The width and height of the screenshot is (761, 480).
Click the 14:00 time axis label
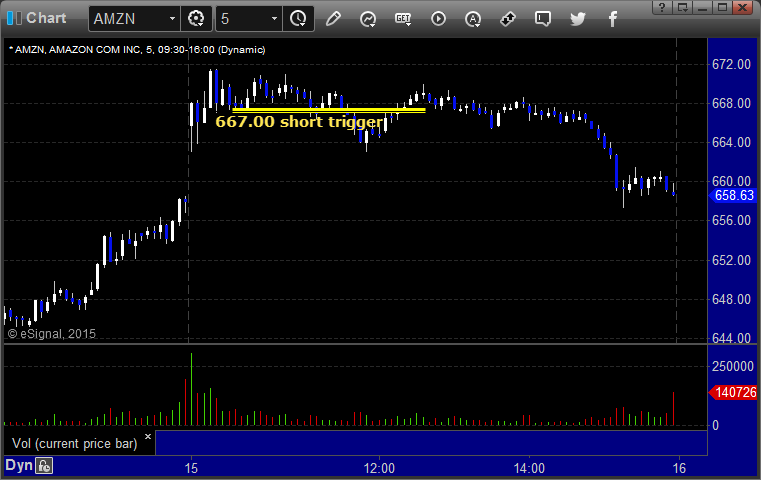click(x=529, y=468)
